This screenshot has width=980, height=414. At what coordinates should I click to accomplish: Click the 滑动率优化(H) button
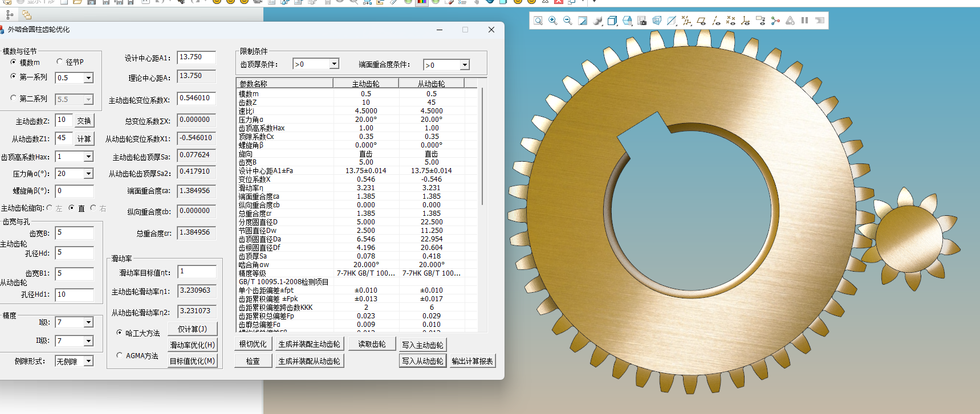coord(193,345)
